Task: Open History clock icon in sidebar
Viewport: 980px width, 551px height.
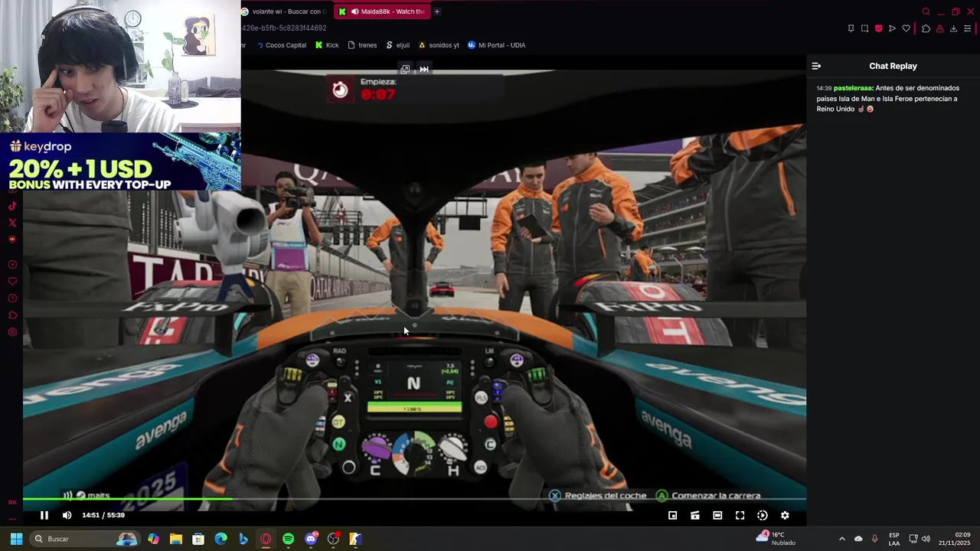Action: pyautogui.click(x=12, y=298)
